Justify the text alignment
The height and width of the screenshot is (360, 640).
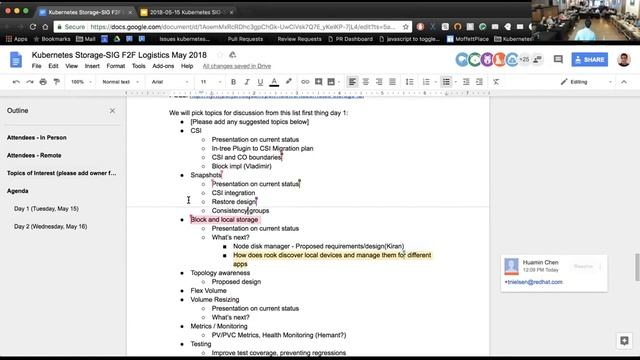pyautogui.click(x=392, y=82)
